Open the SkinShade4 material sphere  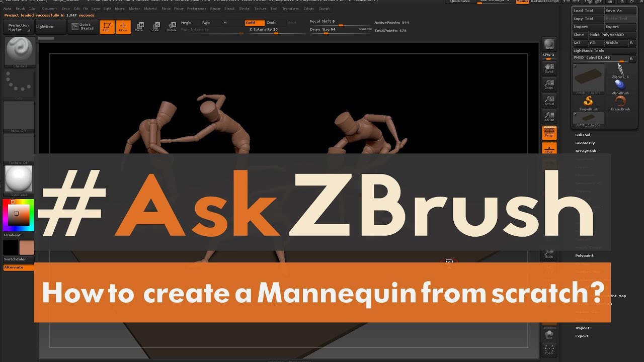coord(19,181)
